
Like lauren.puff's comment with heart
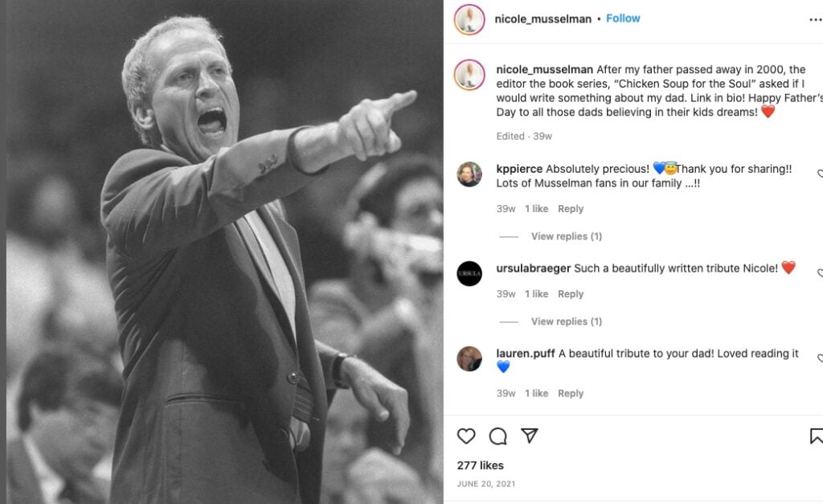tap(820, 359)
